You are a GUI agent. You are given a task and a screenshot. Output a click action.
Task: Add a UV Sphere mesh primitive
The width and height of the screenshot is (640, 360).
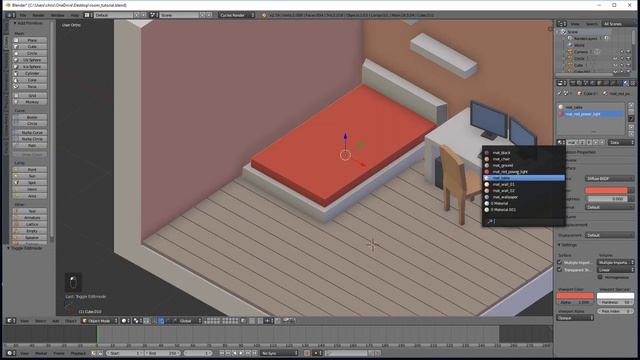pyautogui.click(x=30, y=60)
